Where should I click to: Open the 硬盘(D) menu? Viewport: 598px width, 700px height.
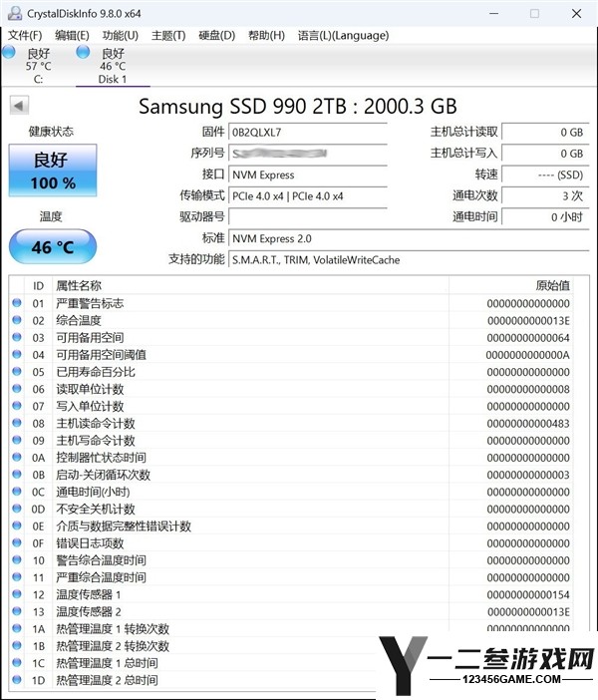pos(217,35)
